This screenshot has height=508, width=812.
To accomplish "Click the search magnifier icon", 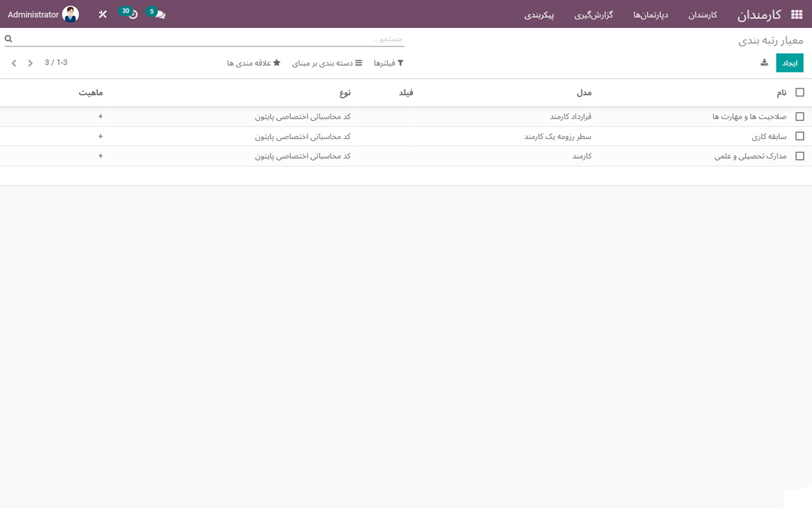I will click(x=9, y=39).
